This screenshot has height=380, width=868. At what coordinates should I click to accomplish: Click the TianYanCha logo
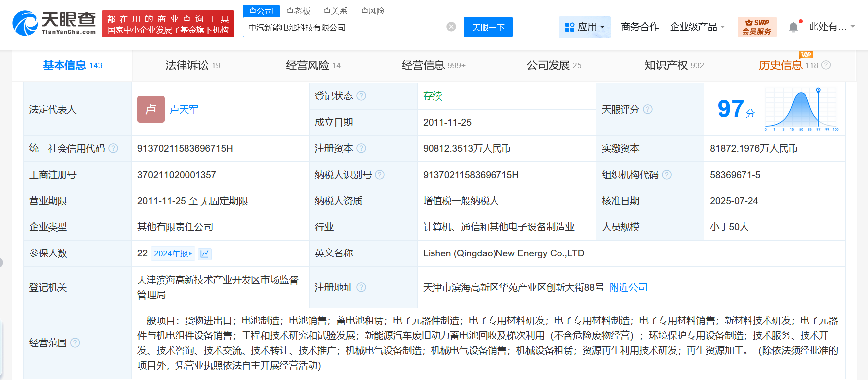tap(54, 23)
